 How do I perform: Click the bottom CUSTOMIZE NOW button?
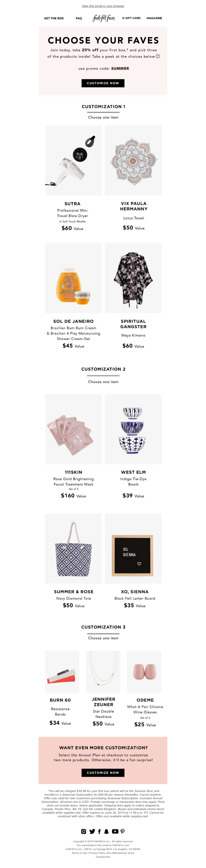(103, 773)
